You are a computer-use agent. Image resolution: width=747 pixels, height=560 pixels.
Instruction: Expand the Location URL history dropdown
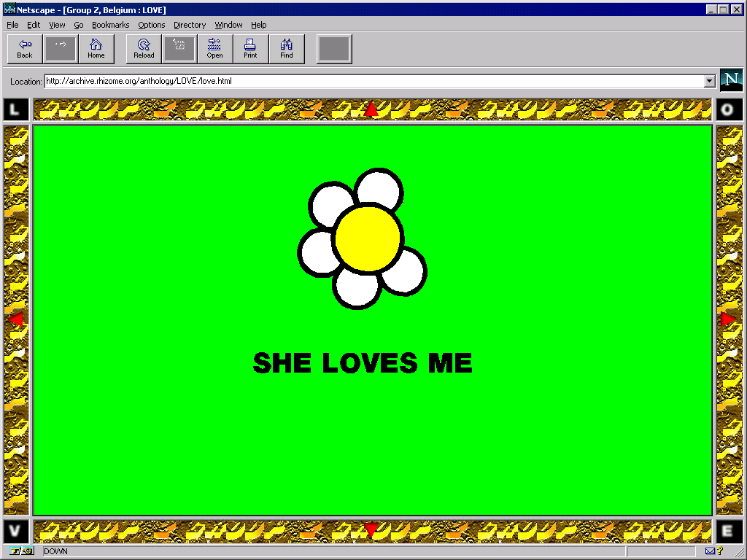[x=709, y=81]
